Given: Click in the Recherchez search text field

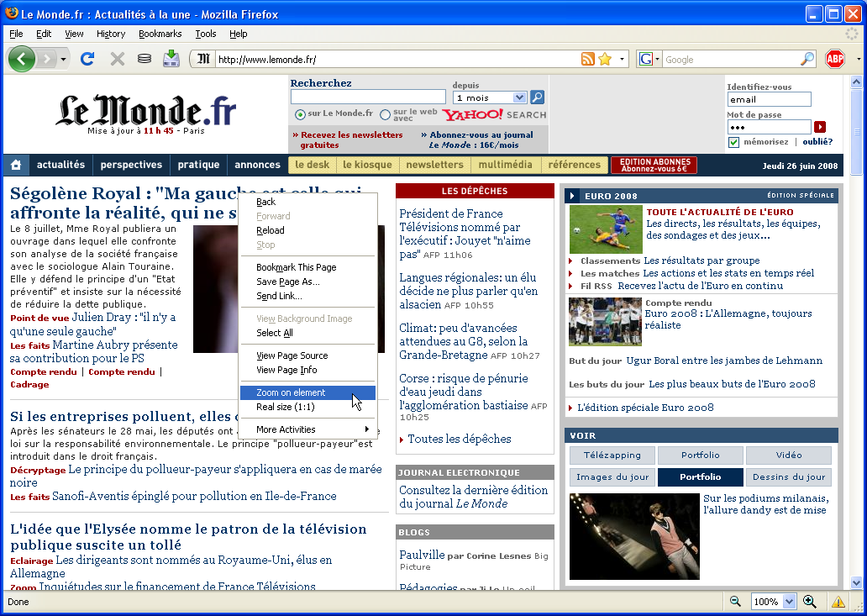Looking at the screenshot, I should pyautogui.click(x=368, y=97).
